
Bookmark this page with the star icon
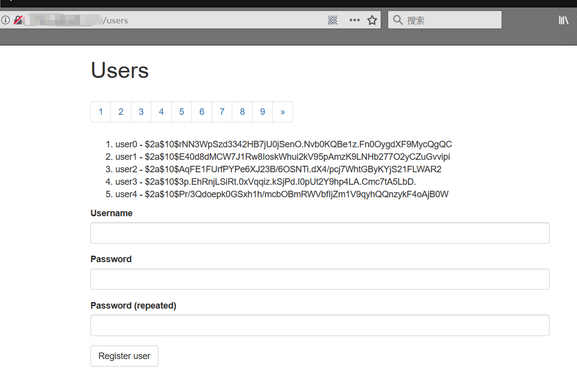pos(372,20)
